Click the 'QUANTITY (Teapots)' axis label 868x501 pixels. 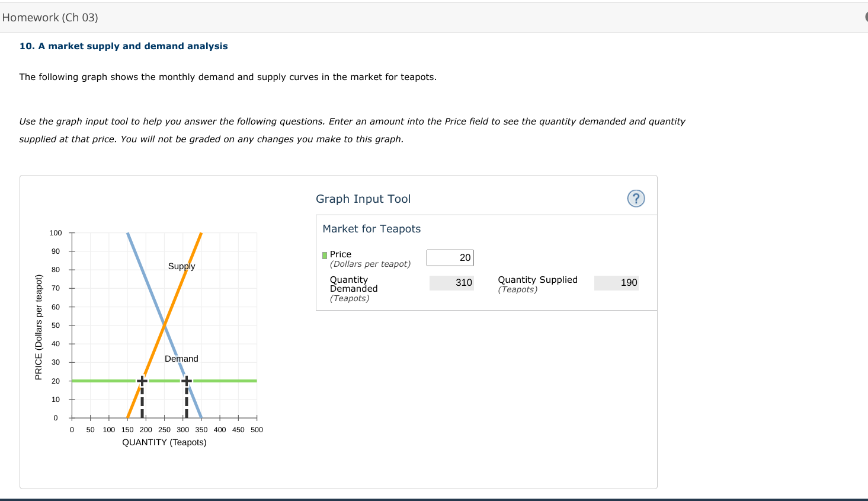point(164,442)
